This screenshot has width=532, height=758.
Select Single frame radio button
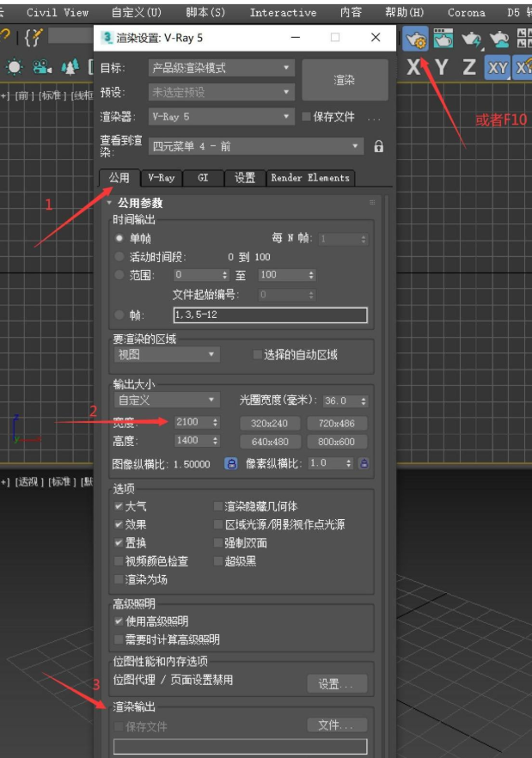[119, 238]
